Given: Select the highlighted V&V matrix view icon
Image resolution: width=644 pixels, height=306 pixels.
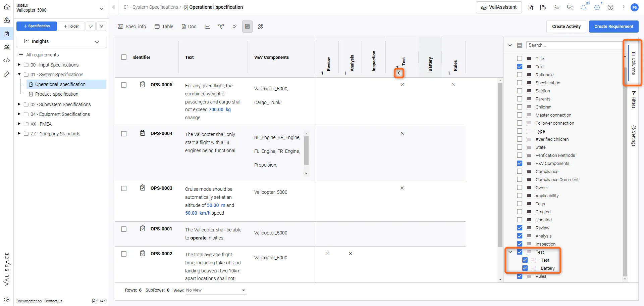Looking at the screenshot, I should click(247, 27).
